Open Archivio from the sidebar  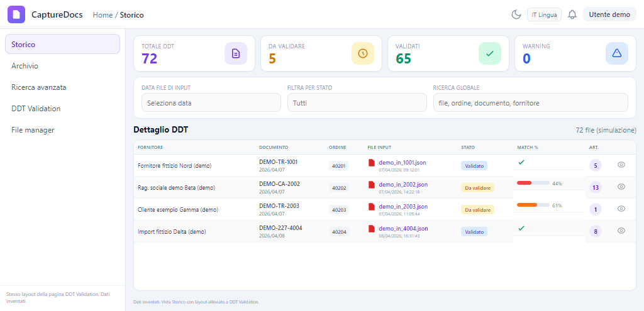pyautogui.click(x=62, y=65)
